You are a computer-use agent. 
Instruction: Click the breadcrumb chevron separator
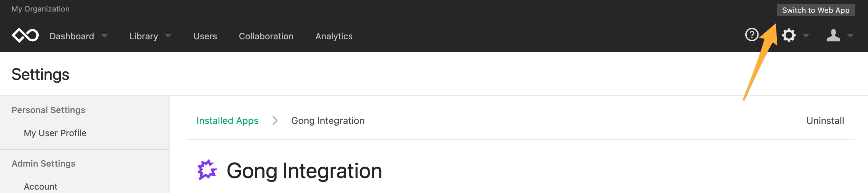click(275, 121)
